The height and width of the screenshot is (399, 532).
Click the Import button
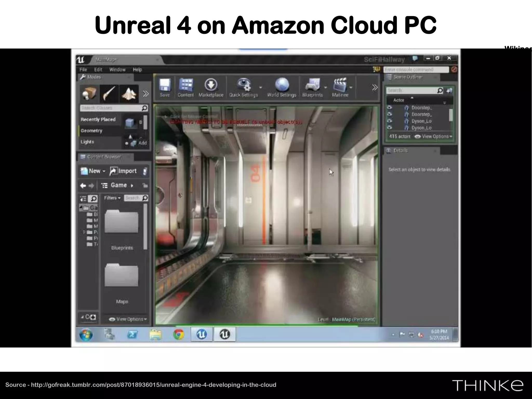pyautogui.click(x=123, y=171)
